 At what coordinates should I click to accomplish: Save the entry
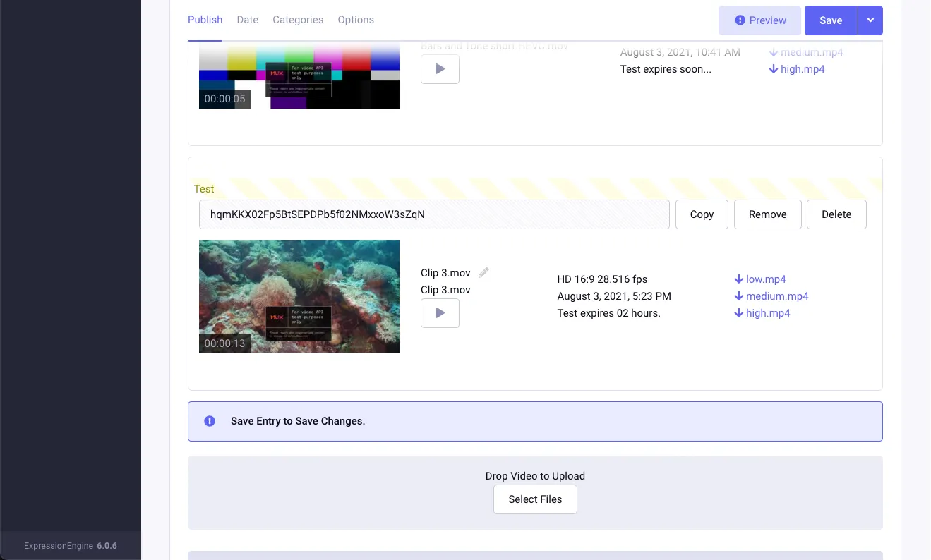click(831, 20)
